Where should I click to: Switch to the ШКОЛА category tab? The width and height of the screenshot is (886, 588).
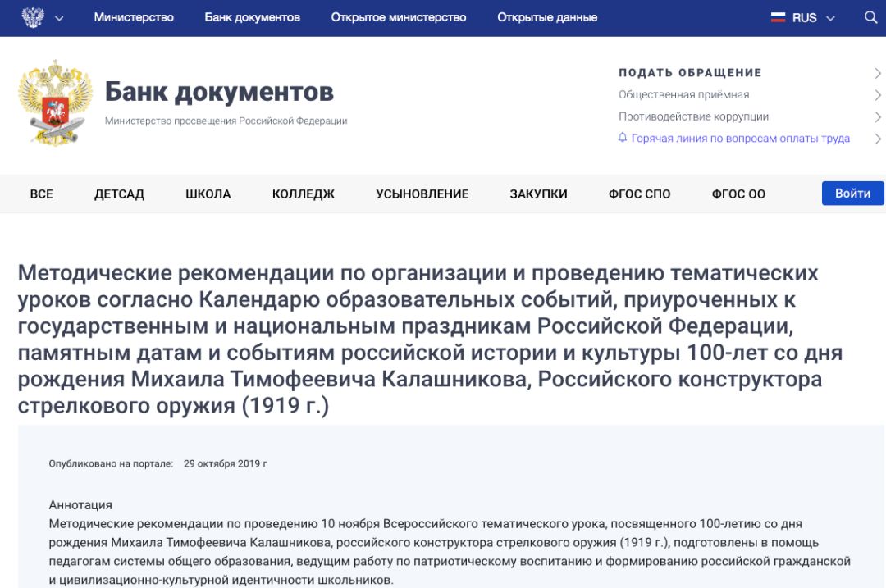208,194
